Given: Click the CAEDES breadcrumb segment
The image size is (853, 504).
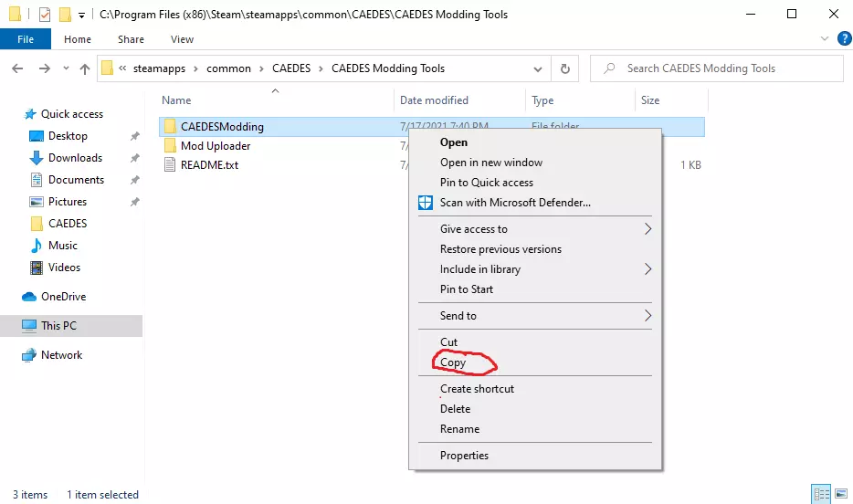Looking at the screenshot, I should click(x=291, y=68).
